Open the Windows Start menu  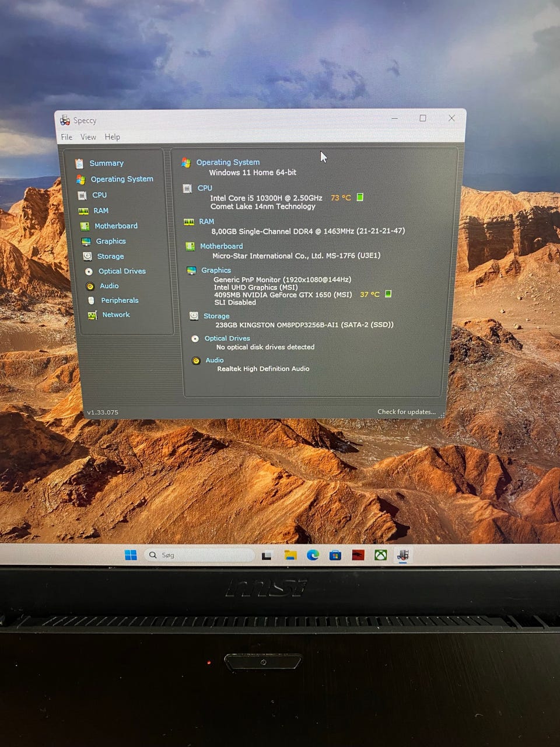(x=131, y=555)
